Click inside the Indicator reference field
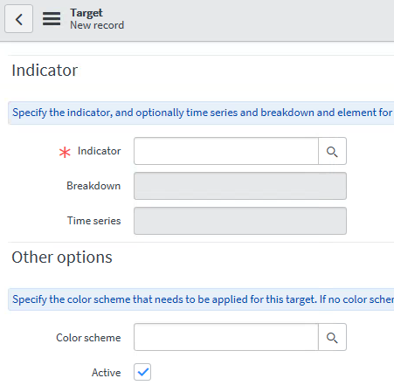398x384 pixels. 226,151
